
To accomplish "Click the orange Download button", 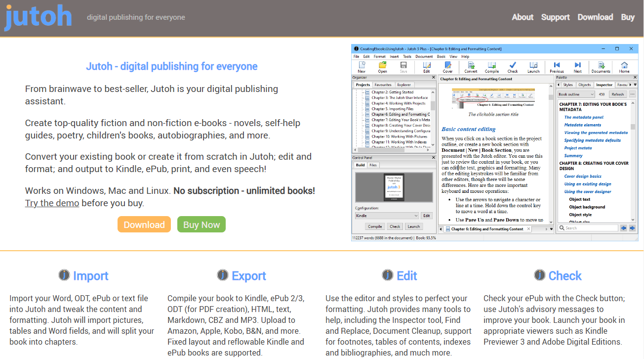I will click(144, 224).
